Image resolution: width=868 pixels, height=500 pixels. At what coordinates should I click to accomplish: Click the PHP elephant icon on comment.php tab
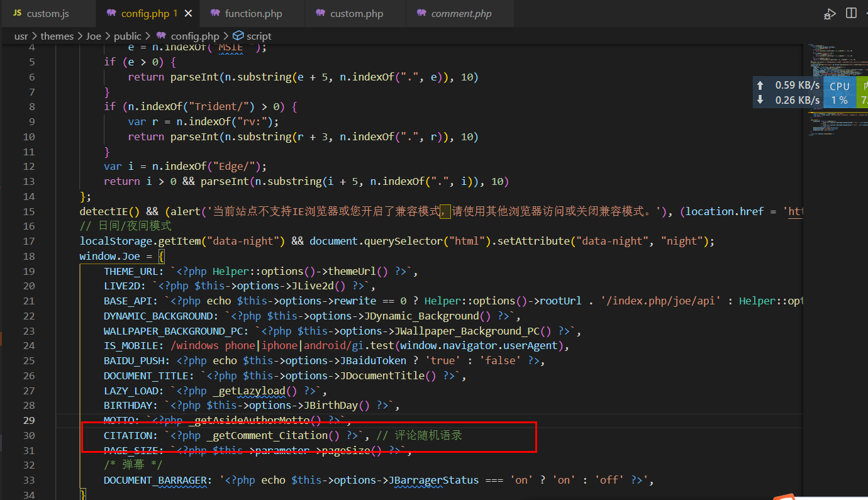(421, 13)
